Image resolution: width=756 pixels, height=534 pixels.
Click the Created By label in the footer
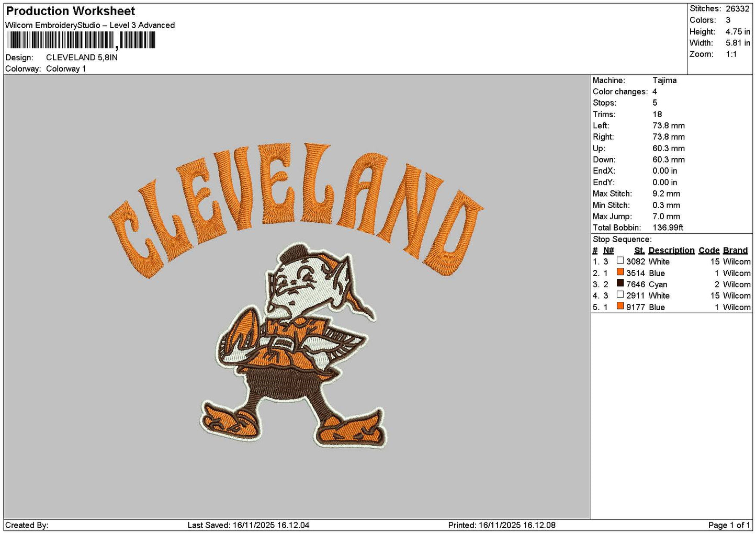tap(27, 526)
